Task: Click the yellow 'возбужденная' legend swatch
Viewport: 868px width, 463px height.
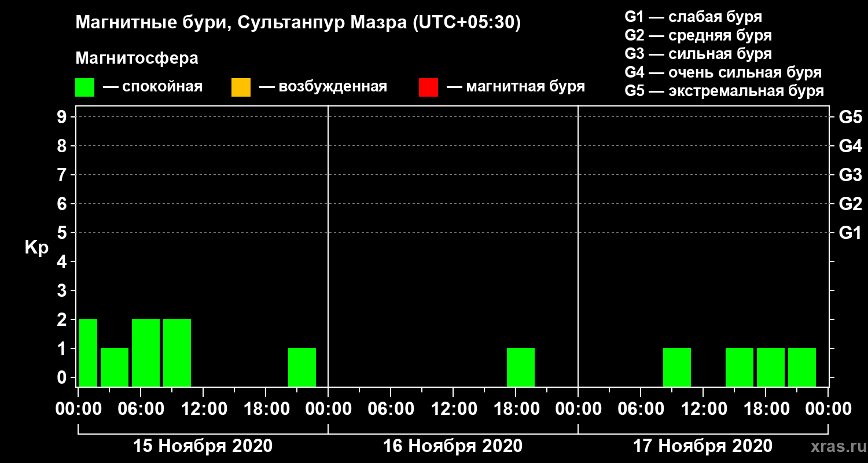Action: (x=241, y=87)
